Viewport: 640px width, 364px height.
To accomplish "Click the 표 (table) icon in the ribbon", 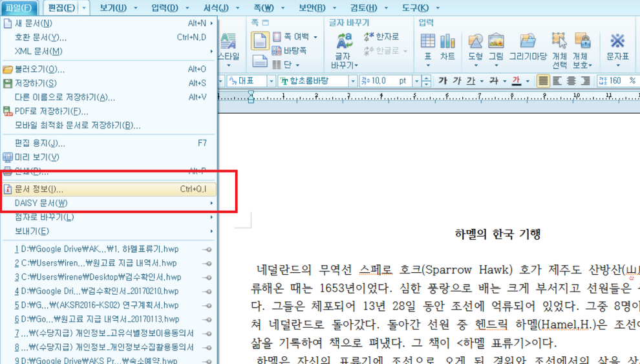I will (x=427, y=47).
